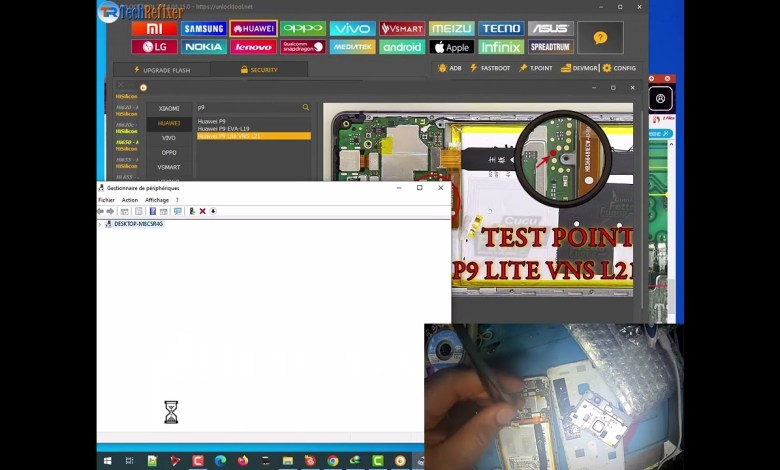Click the search magnifier in model field
This screenshot has height=470, width=780.
tap(306, 107)
